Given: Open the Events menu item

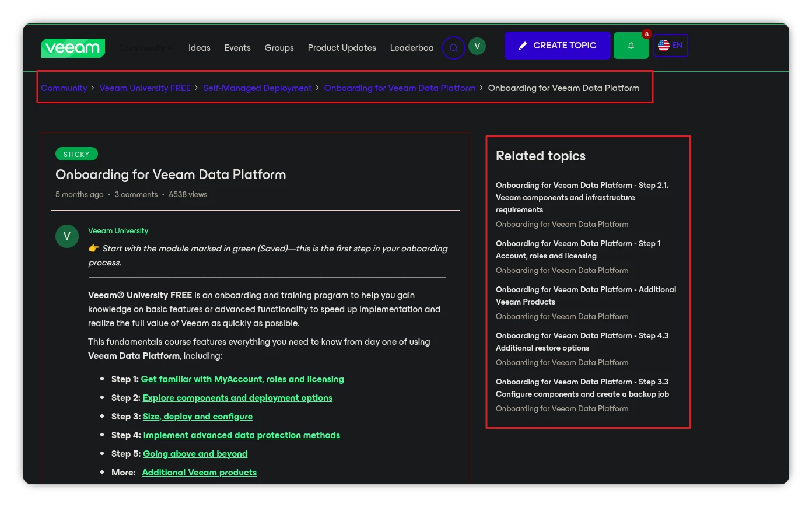Looking at the screenshot, I should [x=237, y=48].
